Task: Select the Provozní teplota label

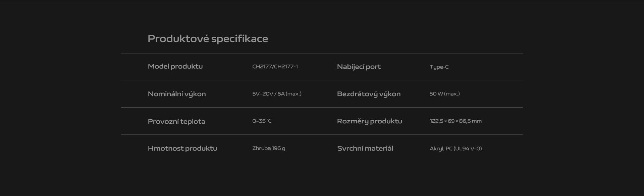Action: tap(176, 121)
